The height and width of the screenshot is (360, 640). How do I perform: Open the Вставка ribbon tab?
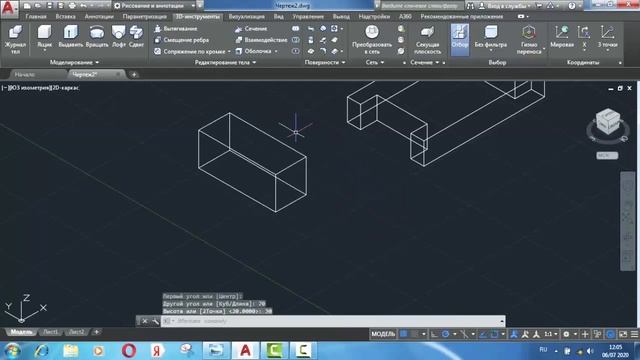pos(65,17)
